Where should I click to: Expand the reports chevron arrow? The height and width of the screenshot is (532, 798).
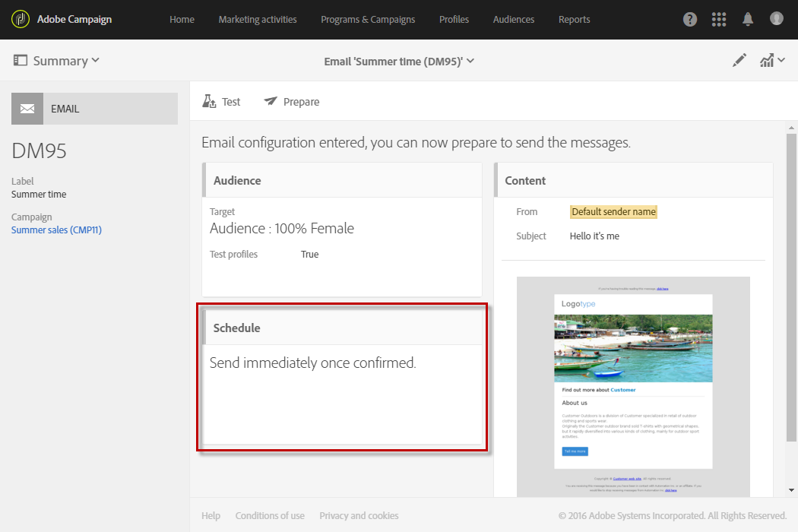pyautogui.click(x=781, y=61)
